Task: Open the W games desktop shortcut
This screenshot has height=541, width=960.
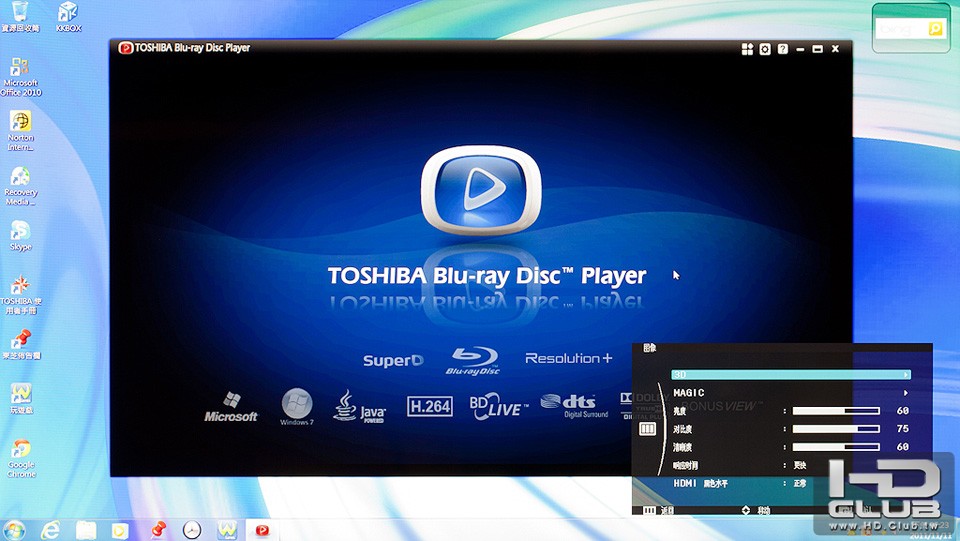Action: tap(21, 398)
